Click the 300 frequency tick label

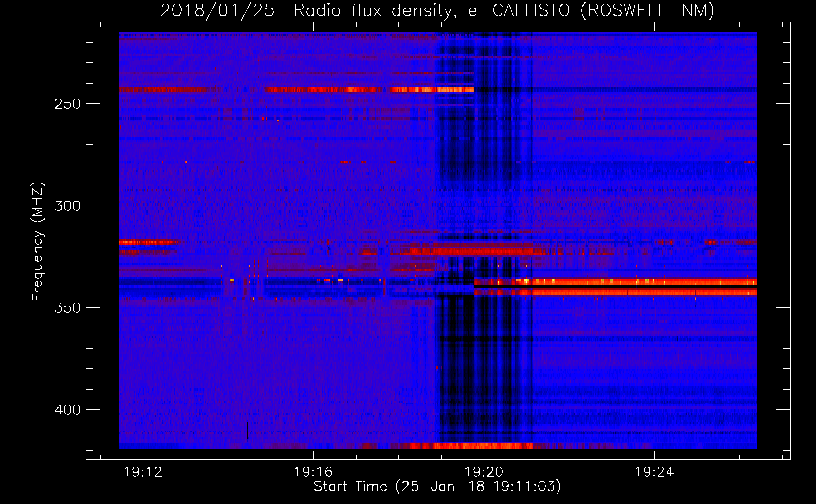[68, 206]
